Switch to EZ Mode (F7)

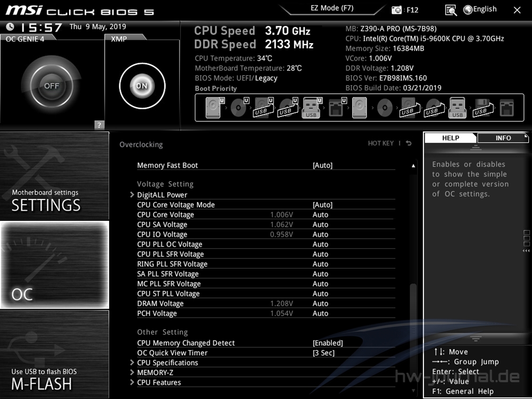[332, 8]
